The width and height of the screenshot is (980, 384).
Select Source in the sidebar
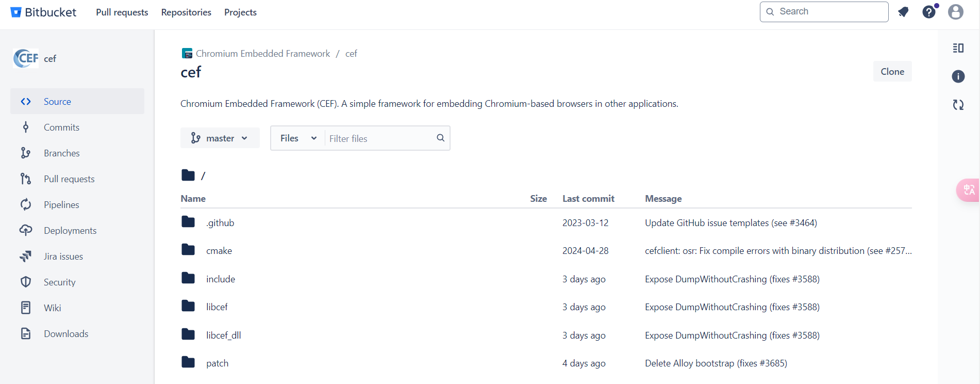click(x=77, y=101)
